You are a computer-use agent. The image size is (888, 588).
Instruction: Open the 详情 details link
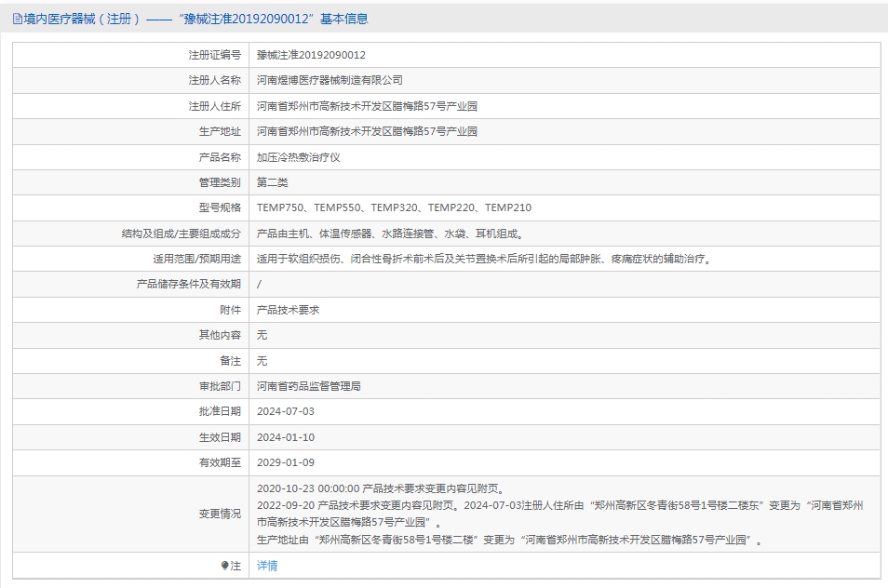click(267, 566)
